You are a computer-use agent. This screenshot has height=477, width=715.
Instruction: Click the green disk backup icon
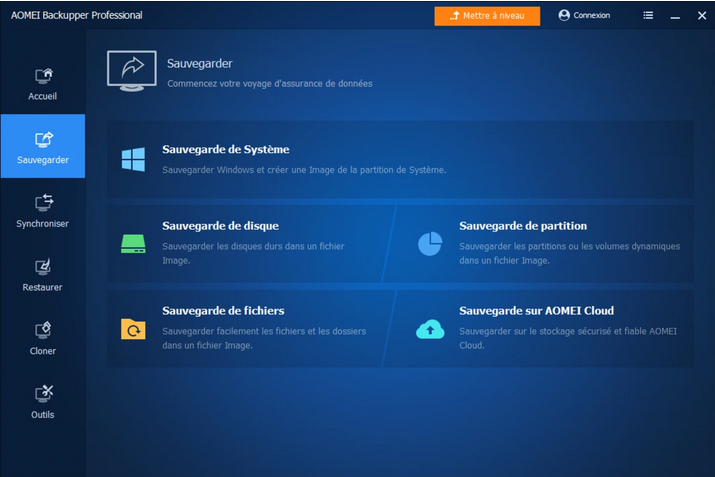(x=133, y=243)
